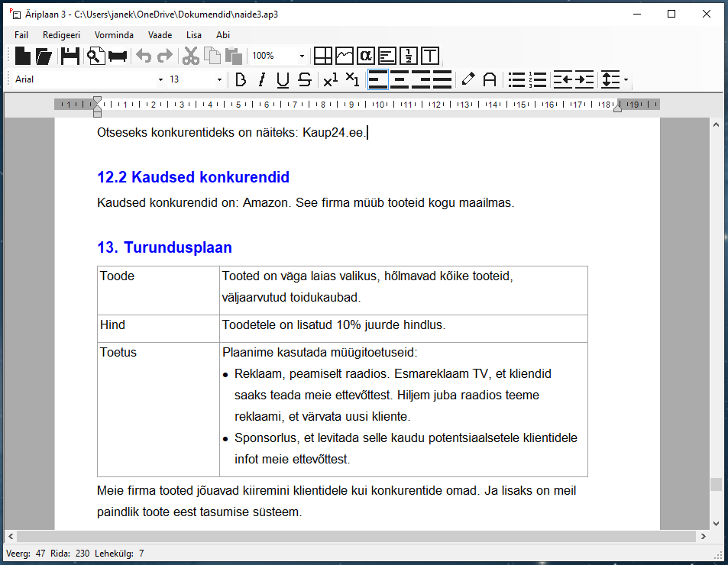This screenshot has height=565, width=728.
Task: Click the superscript button
Action: click(330, 79)
